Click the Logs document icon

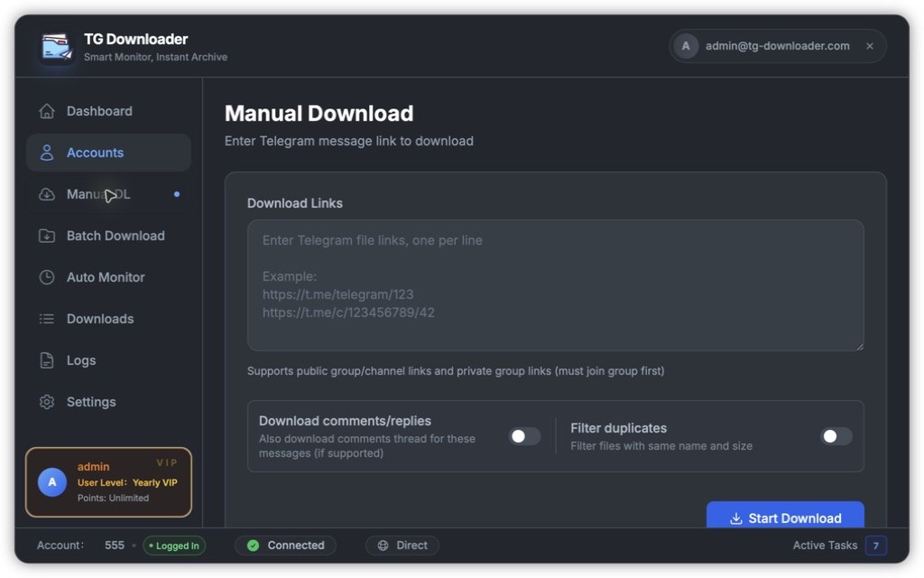[47, 360]
